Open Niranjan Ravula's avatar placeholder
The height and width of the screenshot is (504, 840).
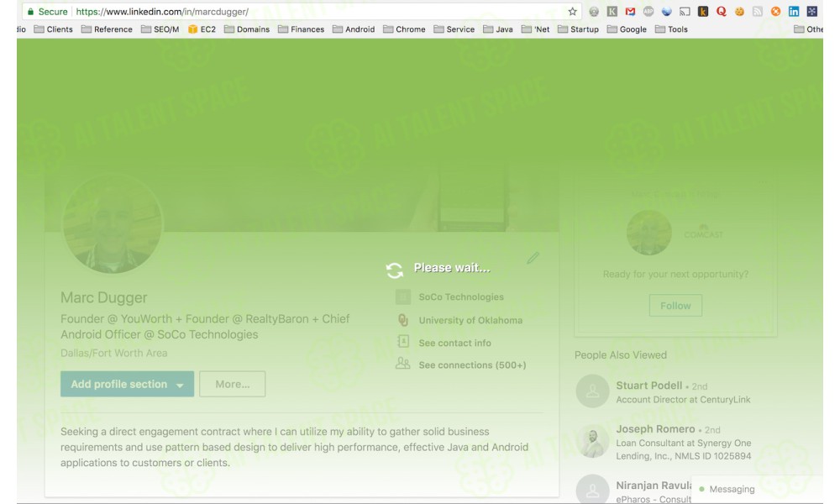pos(592,489)
